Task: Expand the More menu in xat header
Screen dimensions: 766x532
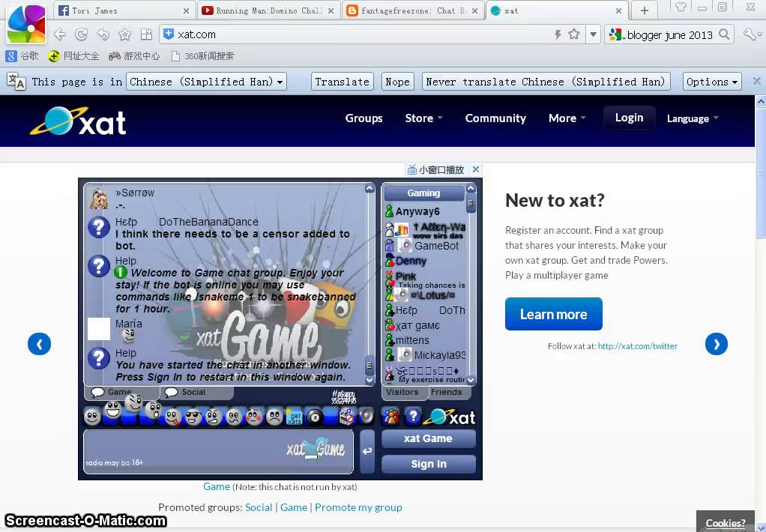Action: (567, 118)
